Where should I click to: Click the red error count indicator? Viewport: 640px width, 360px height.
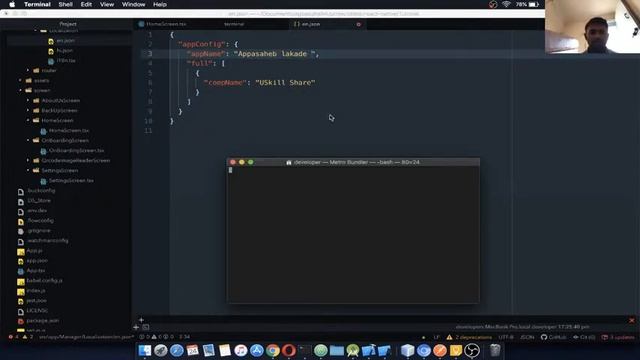tap(13, 337)
